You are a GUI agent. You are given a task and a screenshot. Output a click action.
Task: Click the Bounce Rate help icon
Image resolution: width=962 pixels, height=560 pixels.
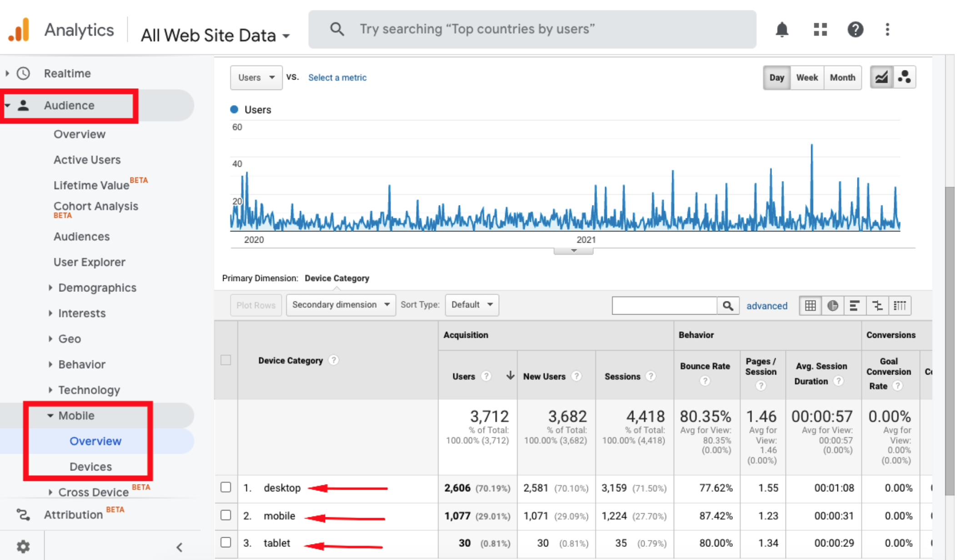[705, 381]
